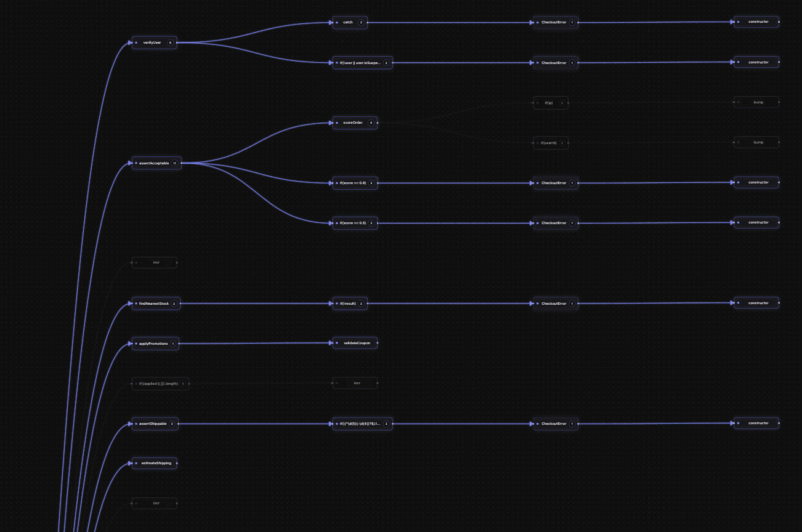Select the dot icon in the findNearestStock node
The width and height of the screenshot is (802, 532).
(x=136, y=304)
